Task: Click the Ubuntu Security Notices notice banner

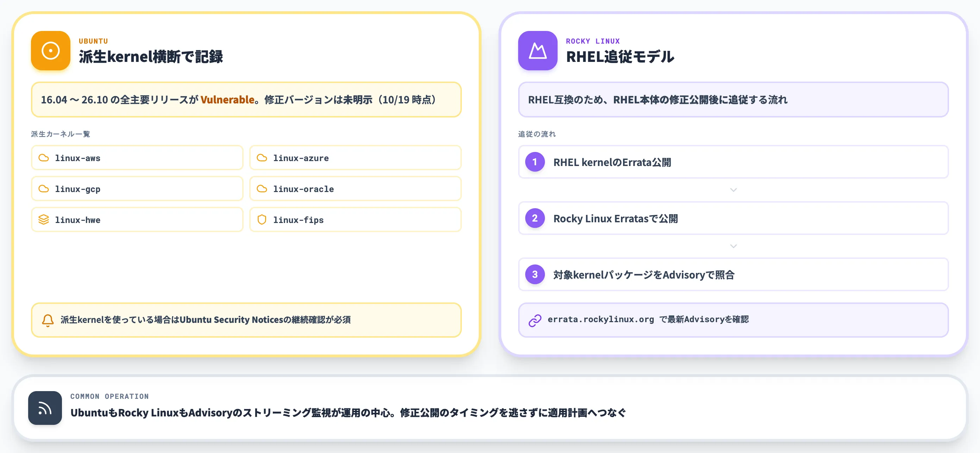Action: point(246,320)
